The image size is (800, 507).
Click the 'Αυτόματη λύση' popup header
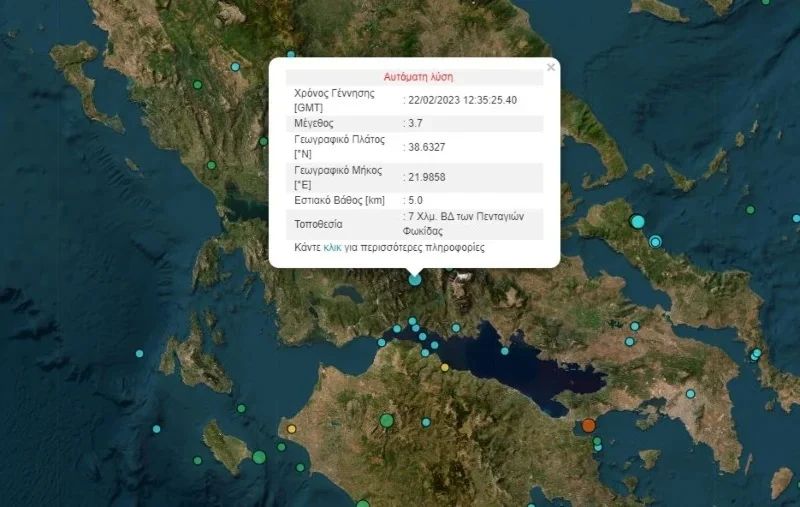pos(418,76)
